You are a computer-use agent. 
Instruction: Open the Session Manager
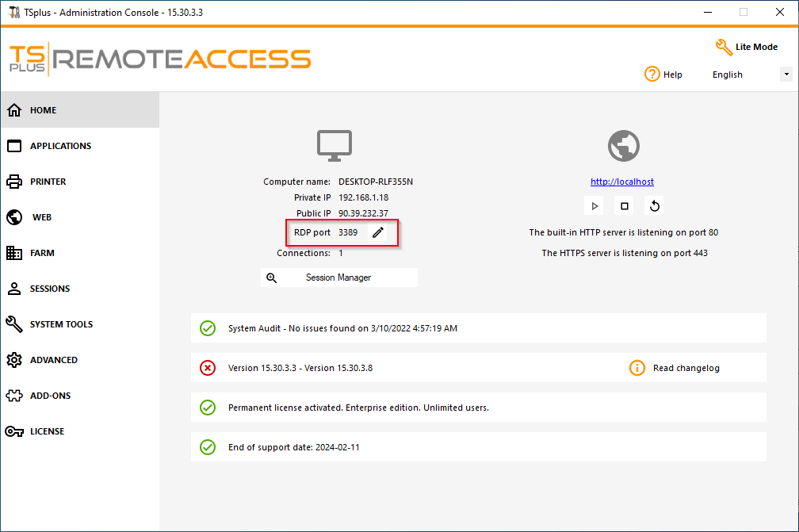tap(338, 277)
